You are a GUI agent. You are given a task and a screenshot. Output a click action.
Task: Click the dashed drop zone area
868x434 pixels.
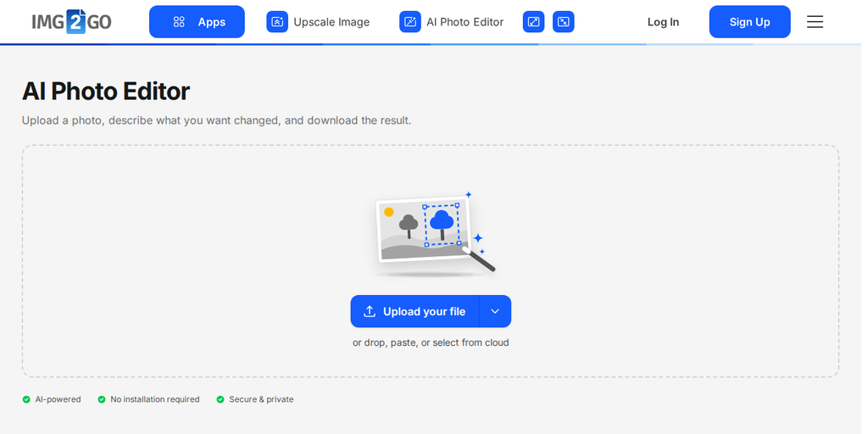point(431,261)
